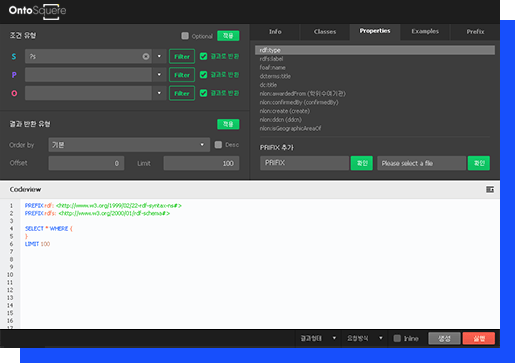
Task: Enable the Inline checkbox
Action: 397,338
